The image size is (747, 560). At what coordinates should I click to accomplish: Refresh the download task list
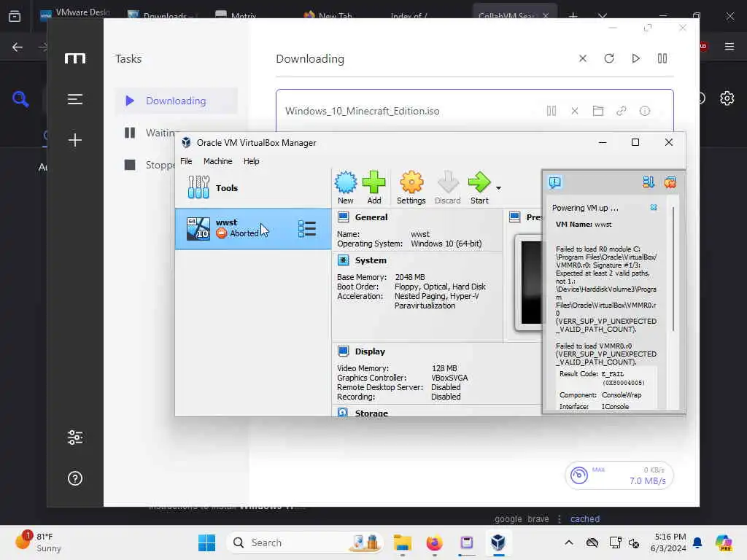[x=609, y=58]
